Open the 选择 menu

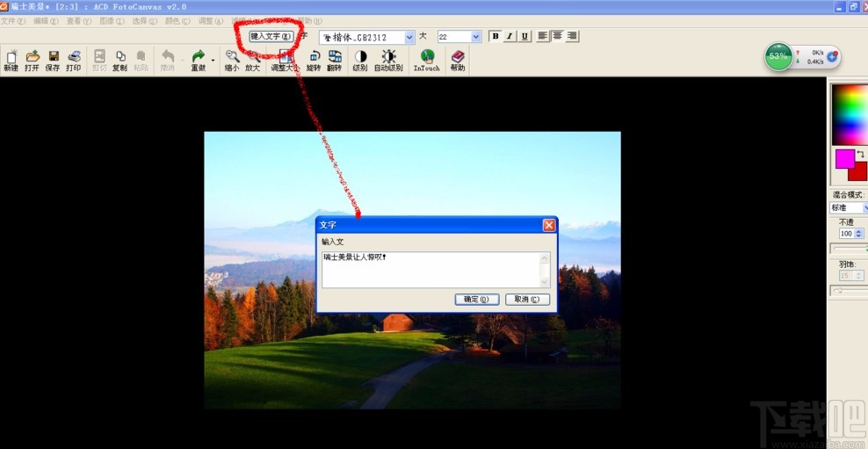145,21
